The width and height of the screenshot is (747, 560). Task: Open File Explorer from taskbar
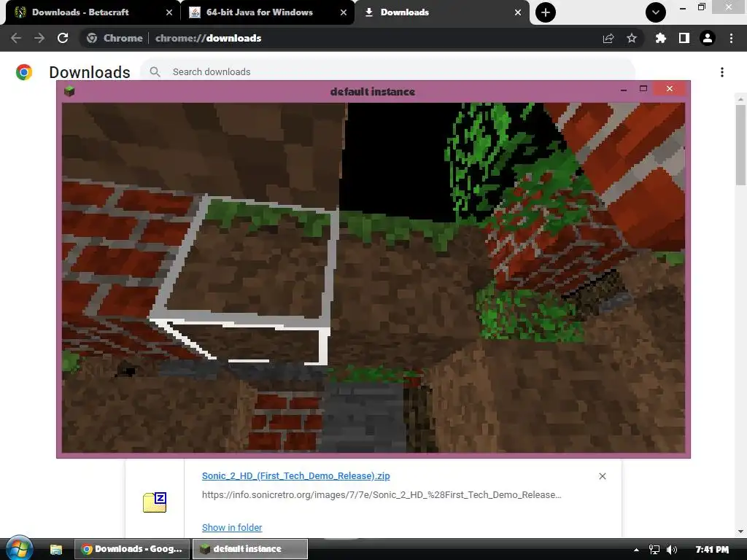(x=55, y=550)
